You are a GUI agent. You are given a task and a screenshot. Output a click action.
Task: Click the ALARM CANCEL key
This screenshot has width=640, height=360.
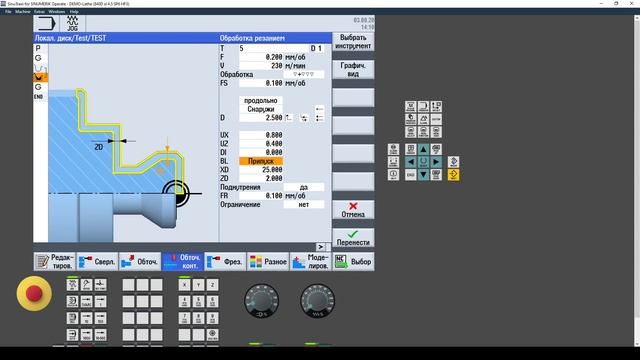[x=393, y=149]
